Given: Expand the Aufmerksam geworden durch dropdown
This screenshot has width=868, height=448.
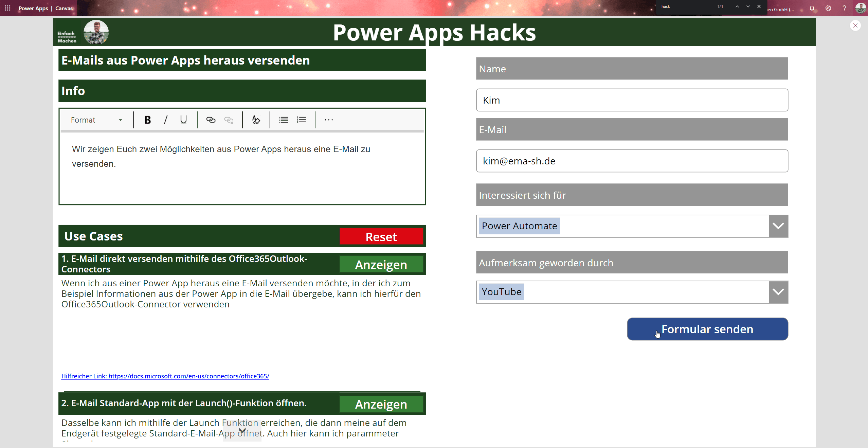Looking at the screenshot, I should pyautogui.click(x=778, y=292).
